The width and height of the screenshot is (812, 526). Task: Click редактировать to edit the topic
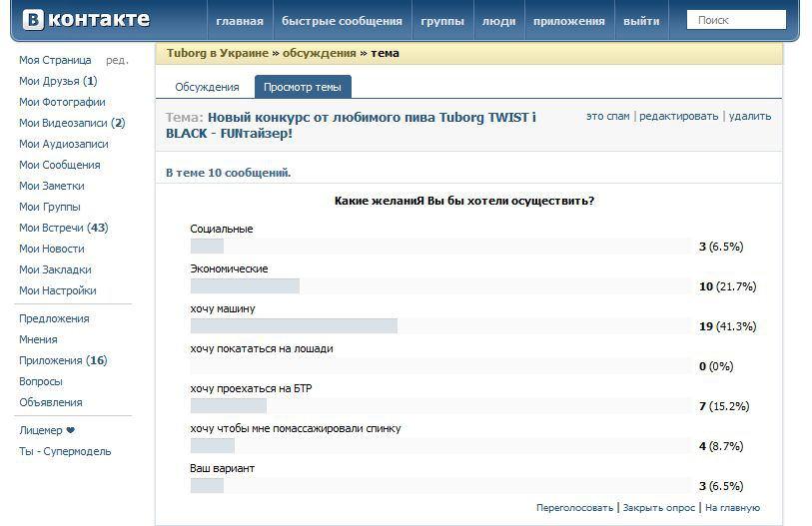click(678, 116)
